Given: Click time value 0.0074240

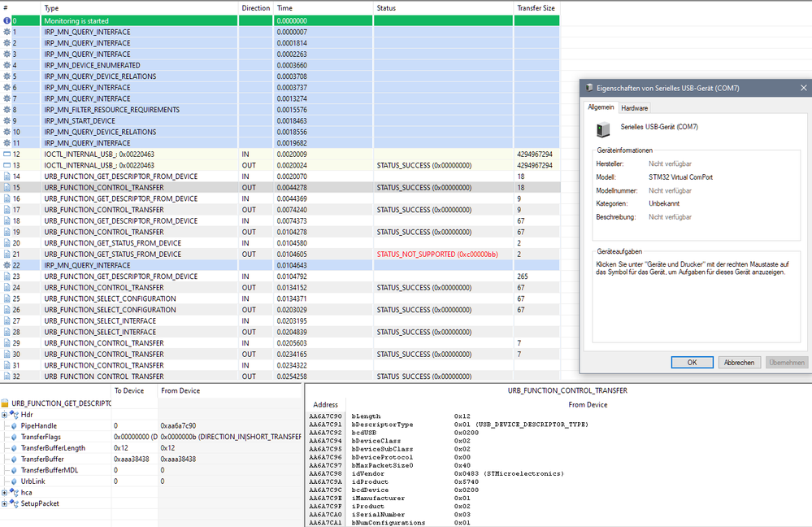Looking at the screenshot, I should 292,210.
